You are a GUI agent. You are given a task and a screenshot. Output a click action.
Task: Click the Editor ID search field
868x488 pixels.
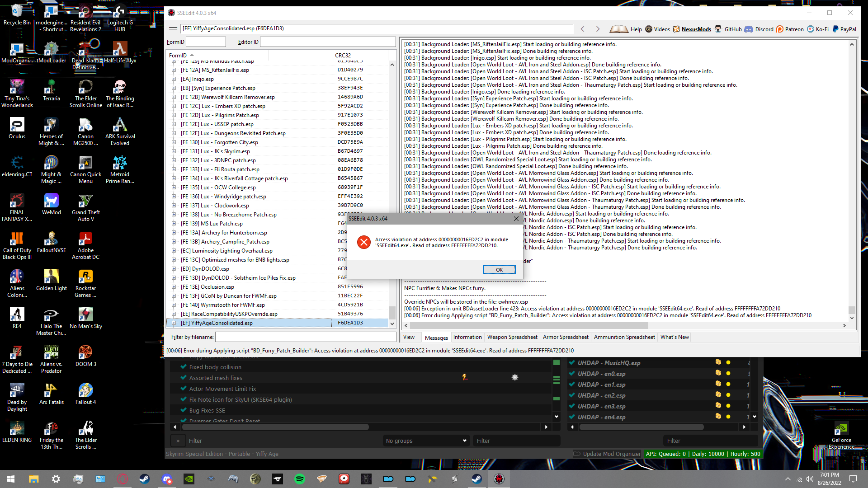(328, 42)
